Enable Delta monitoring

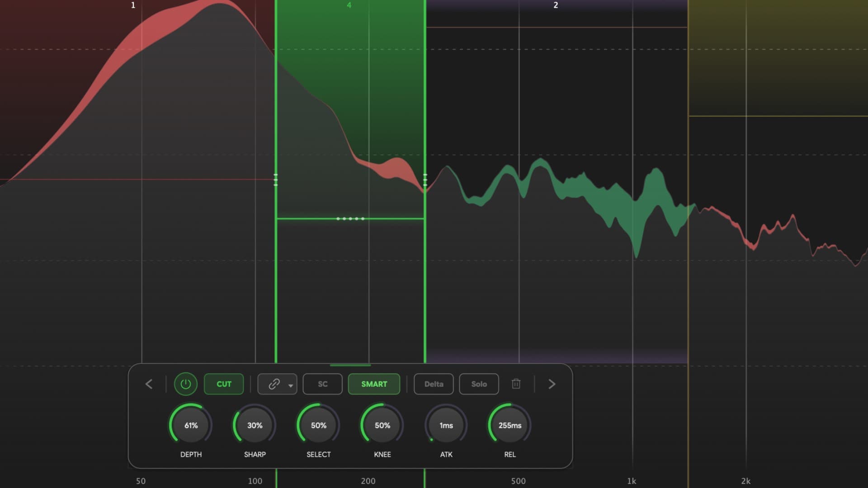tap(433, 384)
